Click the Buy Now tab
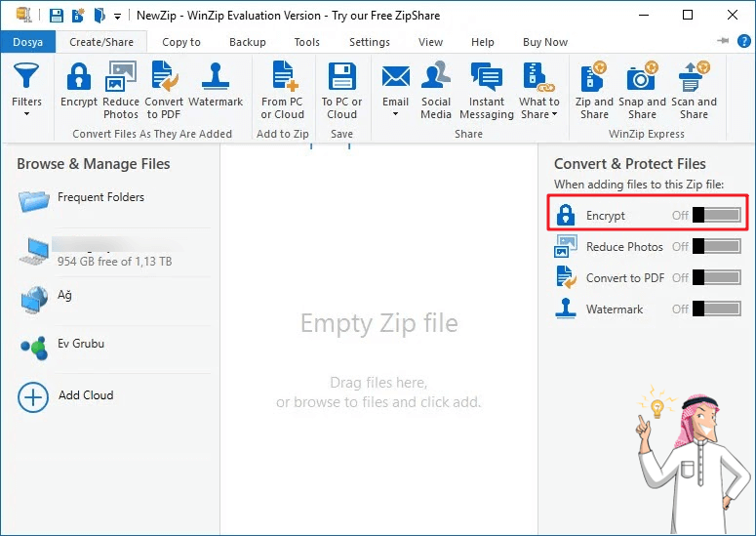Screen dimensions: 756x536 (x=545, y=42)
